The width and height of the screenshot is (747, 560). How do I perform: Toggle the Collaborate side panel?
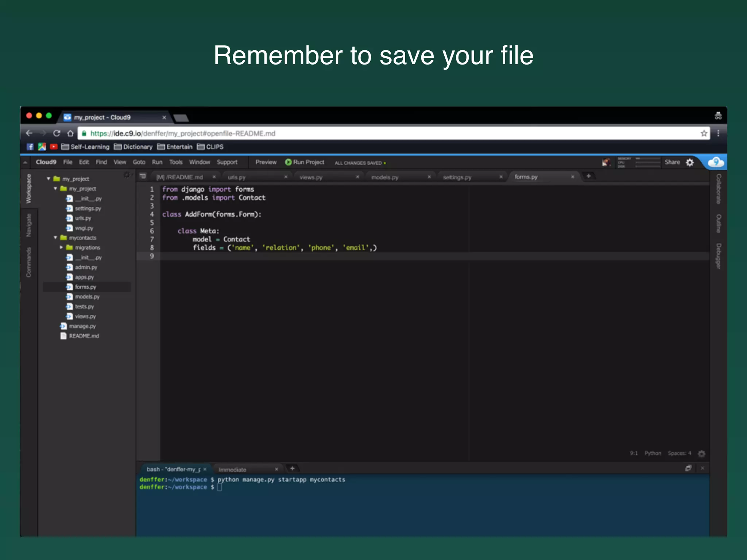(718, 189)
